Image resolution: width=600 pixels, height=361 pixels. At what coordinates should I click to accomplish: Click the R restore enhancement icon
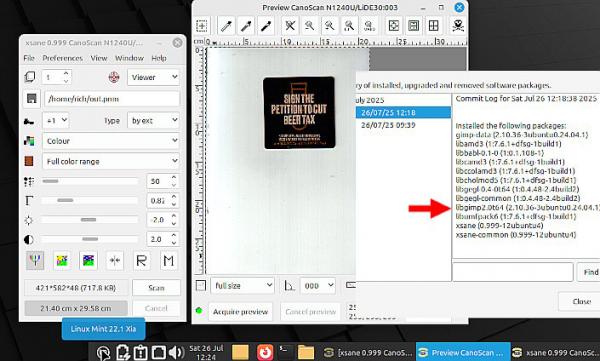coord(141,261)
